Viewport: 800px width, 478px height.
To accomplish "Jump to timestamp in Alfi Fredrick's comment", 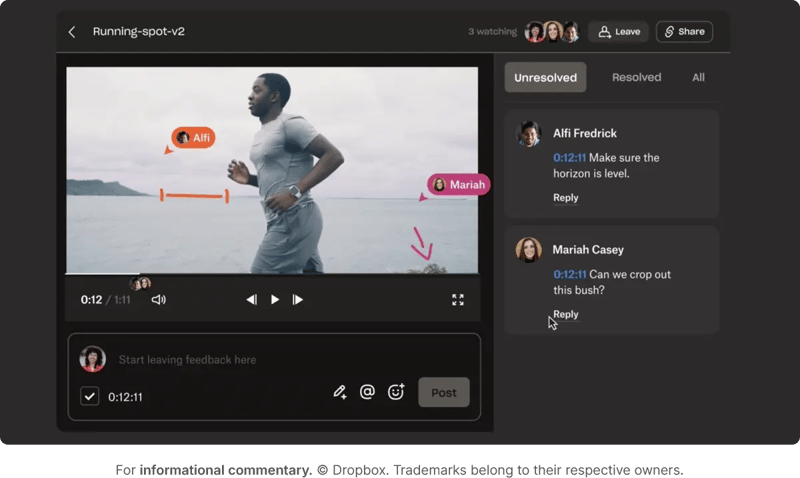I will pos(569,158).
